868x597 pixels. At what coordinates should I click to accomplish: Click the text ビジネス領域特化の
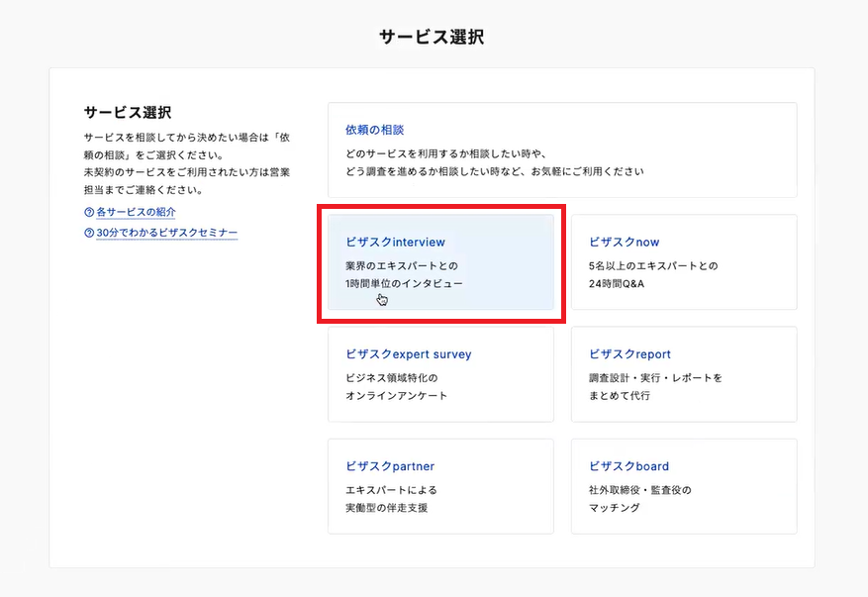point(391,377)
